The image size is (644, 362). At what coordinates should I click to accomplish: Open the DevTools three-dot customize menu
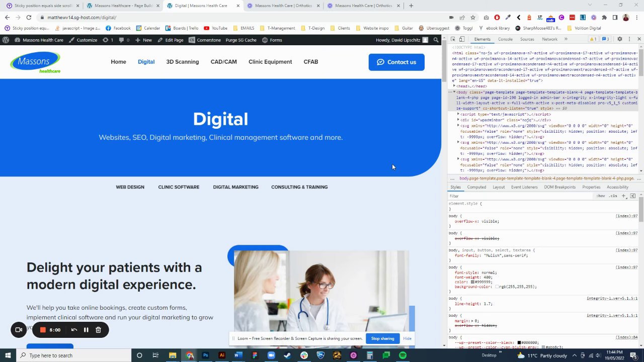629,39
